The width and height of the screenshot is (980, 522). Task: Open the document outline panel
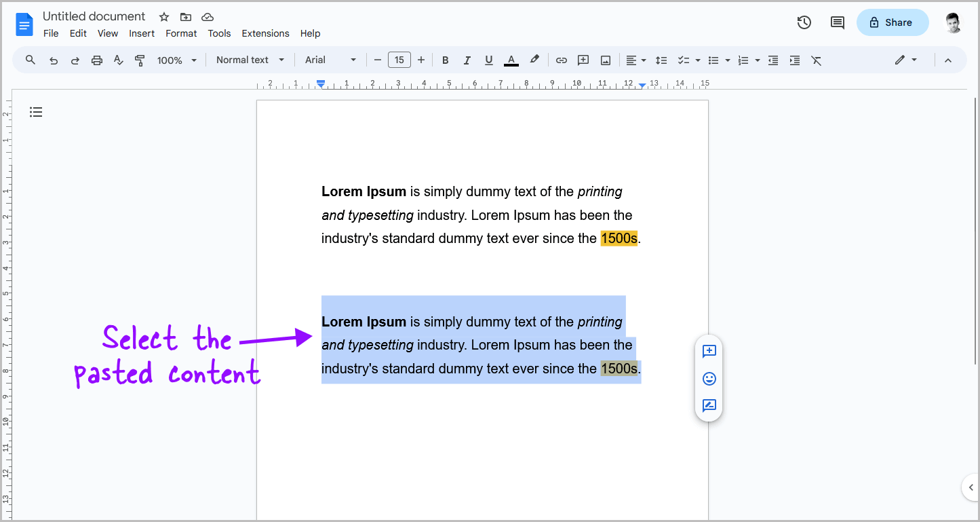pos(36,111)
